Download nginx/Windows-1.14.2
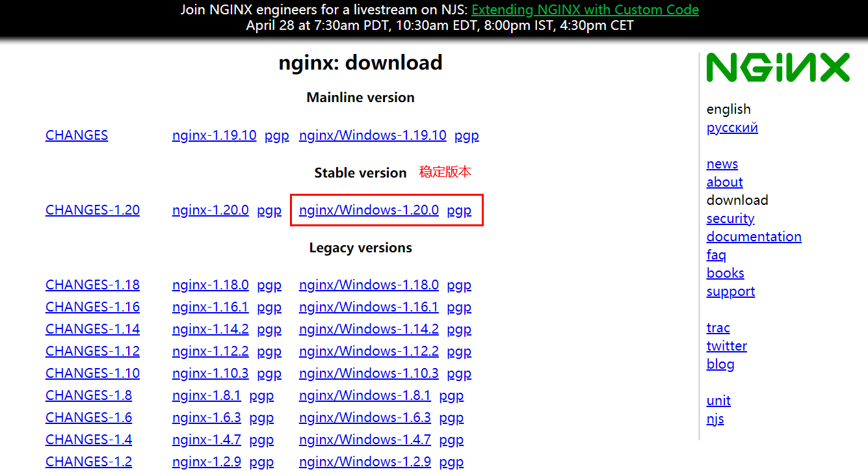868x476 pixels. click(x=369, y=329)
